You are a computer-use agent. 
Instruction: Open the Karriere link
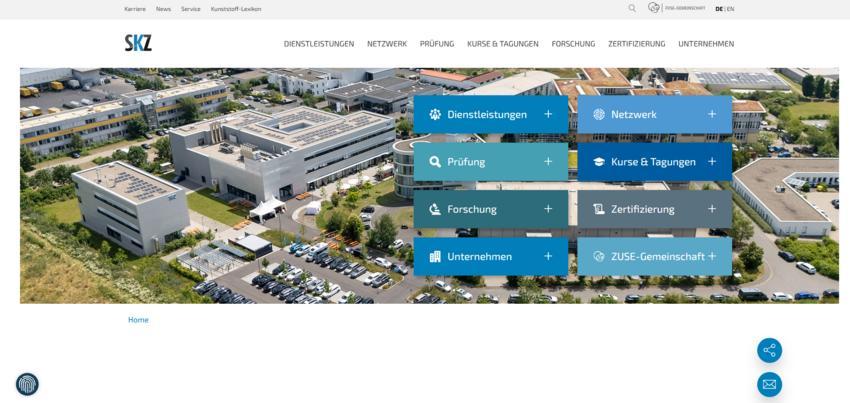click(x=134, y=9)
